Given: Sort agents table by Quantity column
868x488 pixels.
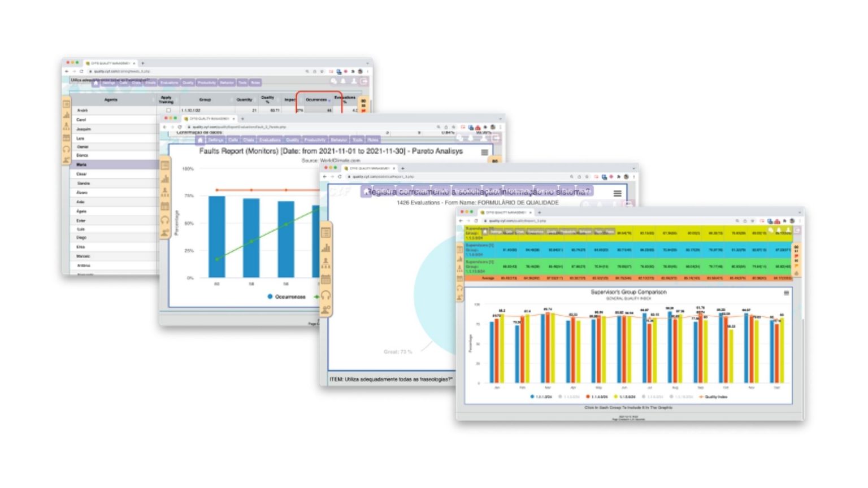Looking at the screenshot, I should point(244,100).
